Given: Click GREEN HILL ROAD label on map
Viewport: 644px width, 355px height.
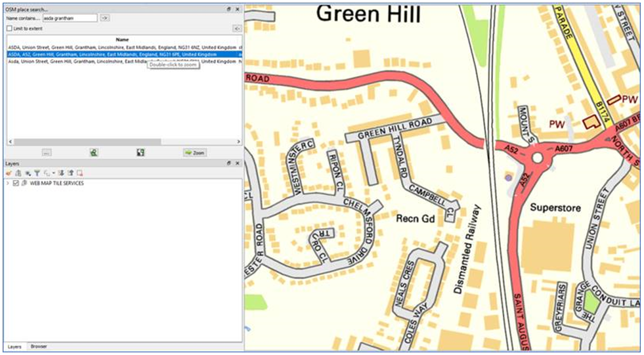Looking at the screenshot, I should click(395, 130).
